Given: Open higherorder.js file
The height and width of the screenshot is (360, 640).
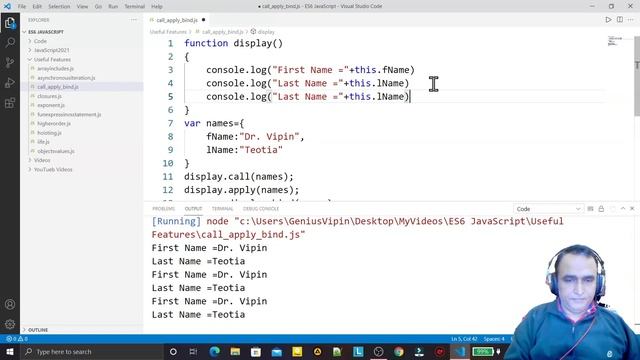Looking at the screenshot, I should [x=53, y=123].
